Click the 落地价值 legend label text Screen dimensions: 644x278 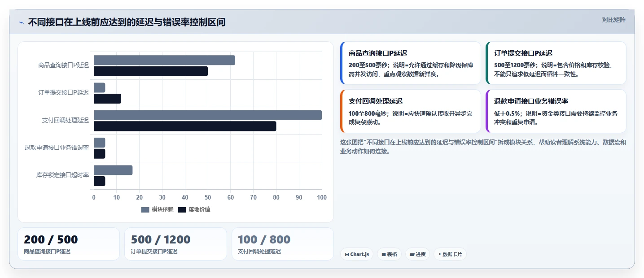pyautogui.click(x=199, y=209)
